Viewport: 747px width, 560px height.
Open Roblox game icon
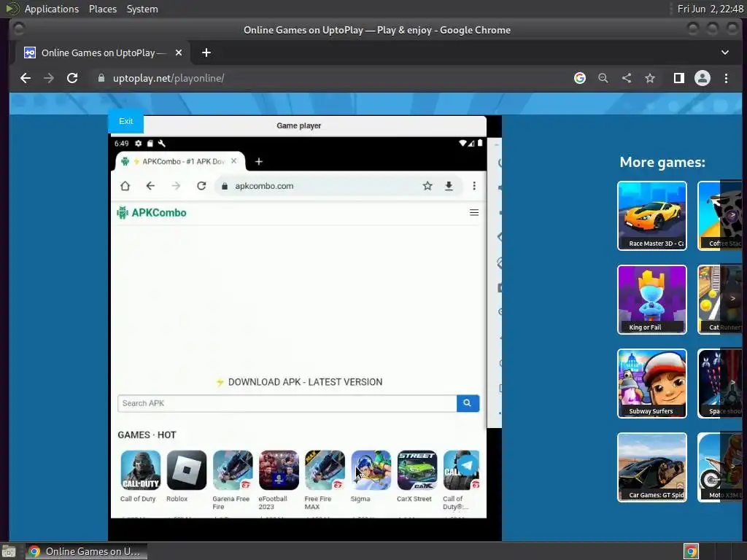(x=187, y=470)
